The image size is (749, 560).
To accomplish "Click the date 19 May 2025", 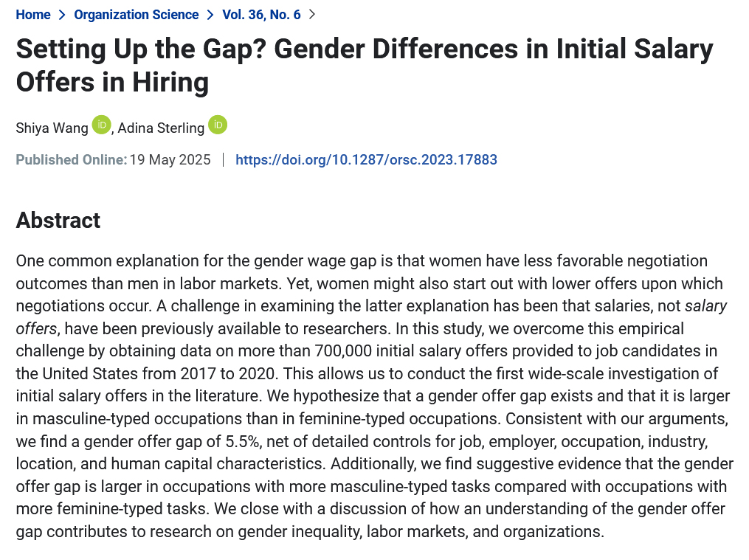I will point(170,159).
